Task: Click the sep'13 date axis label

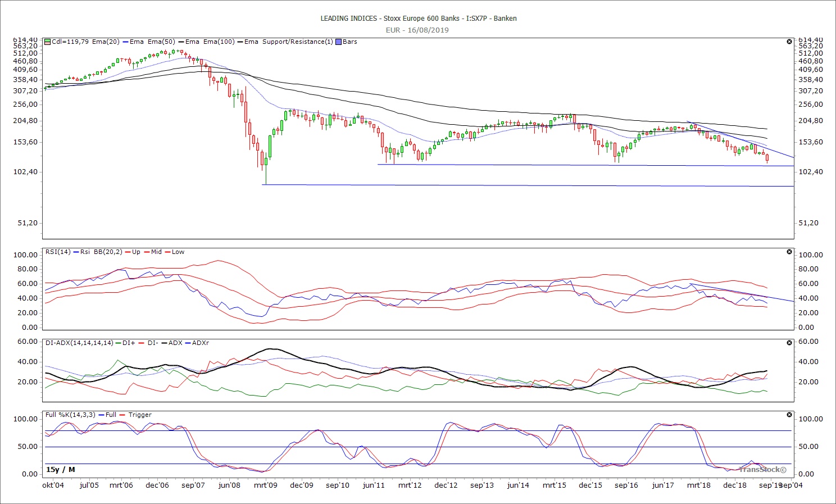Action: coord(482,485)
